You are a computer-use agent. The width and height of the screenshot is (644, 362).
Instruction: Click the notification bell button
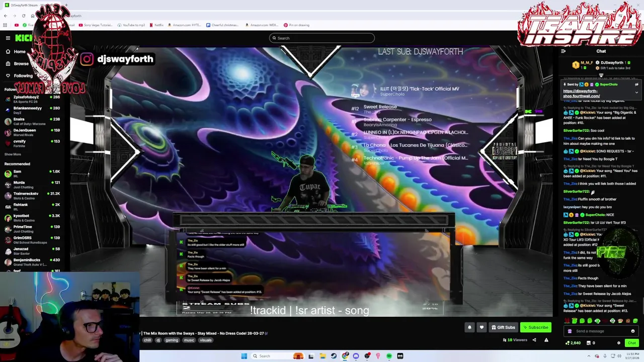click(x=469, y=327)
